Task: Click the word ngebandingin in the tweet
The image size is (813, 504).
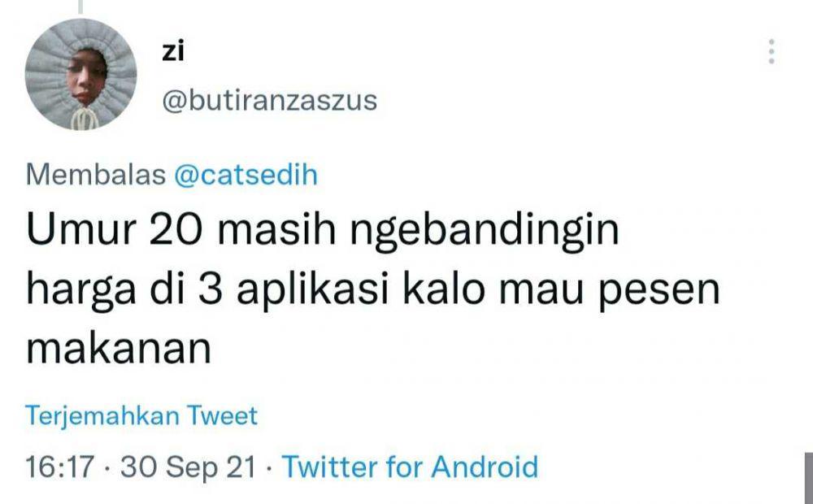Action: (x=485, y=232)
